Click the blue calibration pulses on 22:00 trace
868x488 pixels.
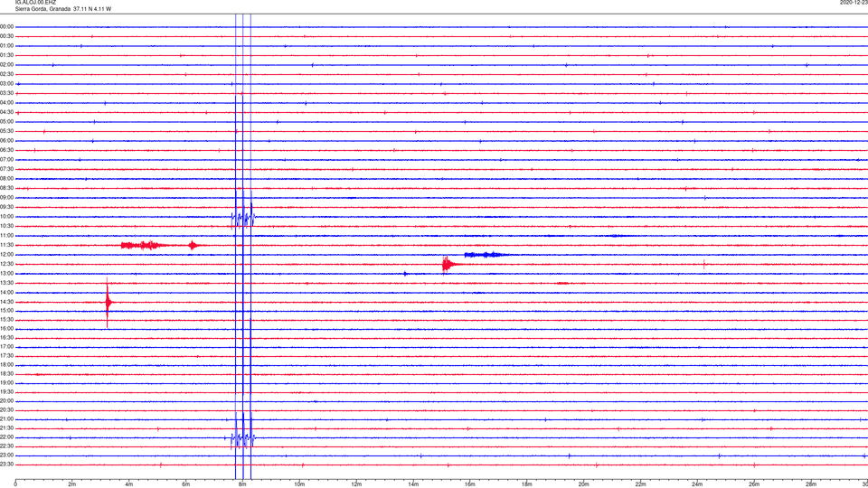tap(242, 439)
